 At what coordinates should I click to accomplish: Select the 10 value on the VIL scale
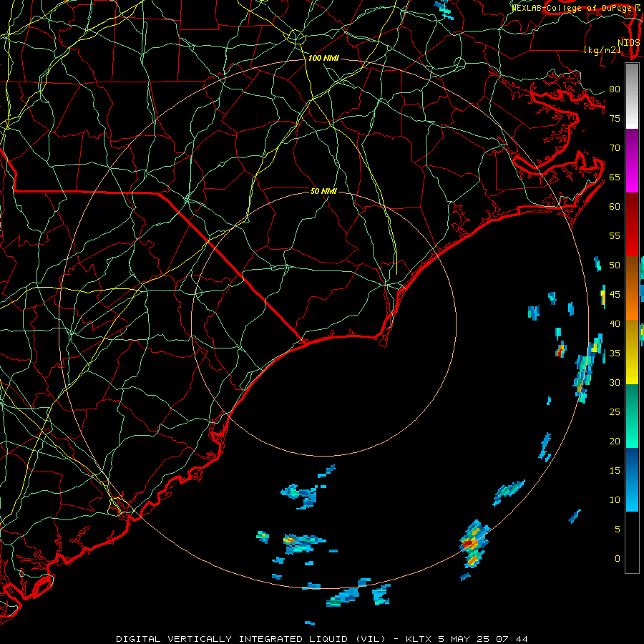click(x=615, y=500)
